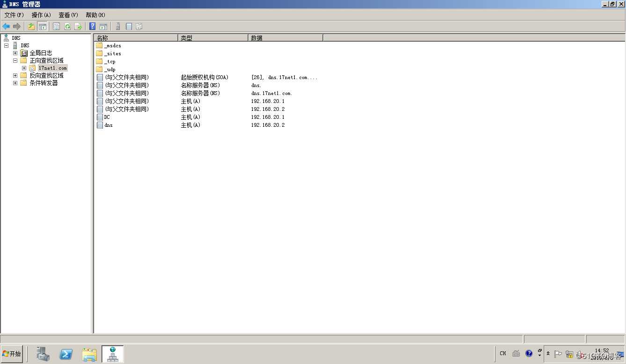The height and width of the screenshot is (364, 626).
Task: Select the DNS server node label
Action: tap(25, 45)
